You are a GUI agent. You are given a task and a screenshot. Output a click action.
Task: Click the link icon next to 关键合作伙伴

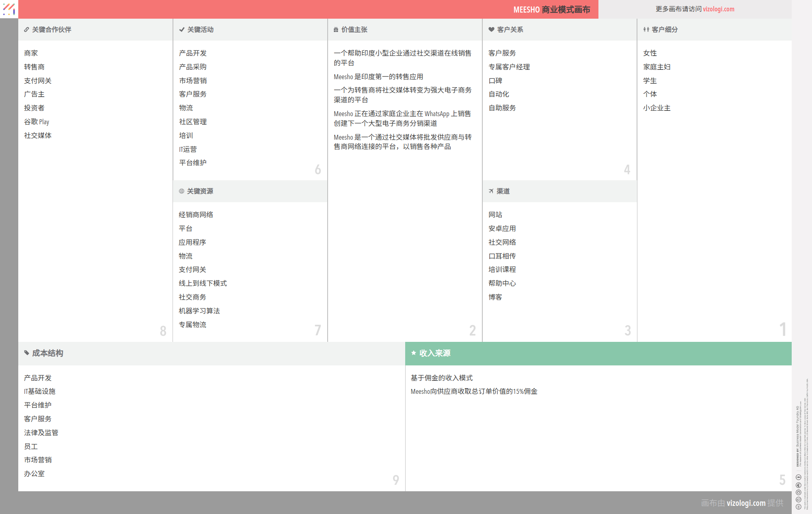[x=26, y=29]
